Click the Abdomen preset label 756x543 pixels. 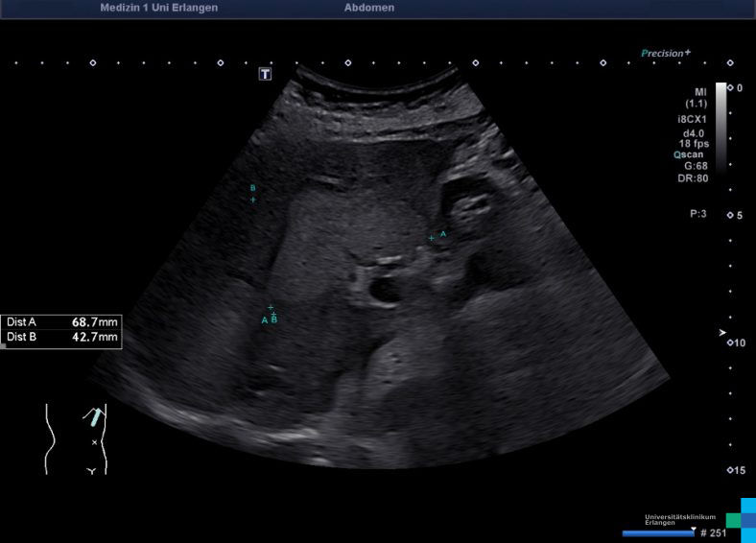coord(368,8)
